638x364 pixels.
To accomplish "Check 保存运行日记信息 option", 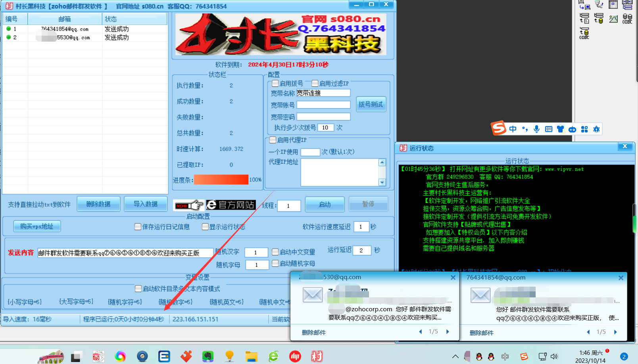I will (x=138, y=226).
